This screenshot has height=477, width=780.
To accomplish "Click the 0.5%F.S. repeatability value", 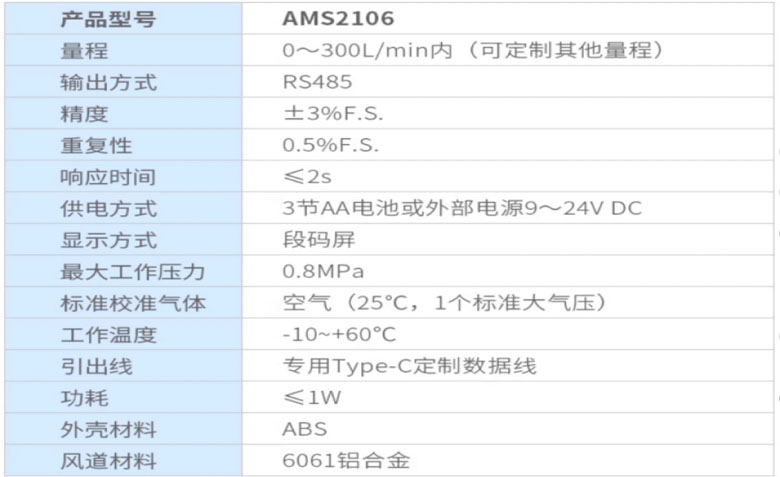I will coord(331,145).
